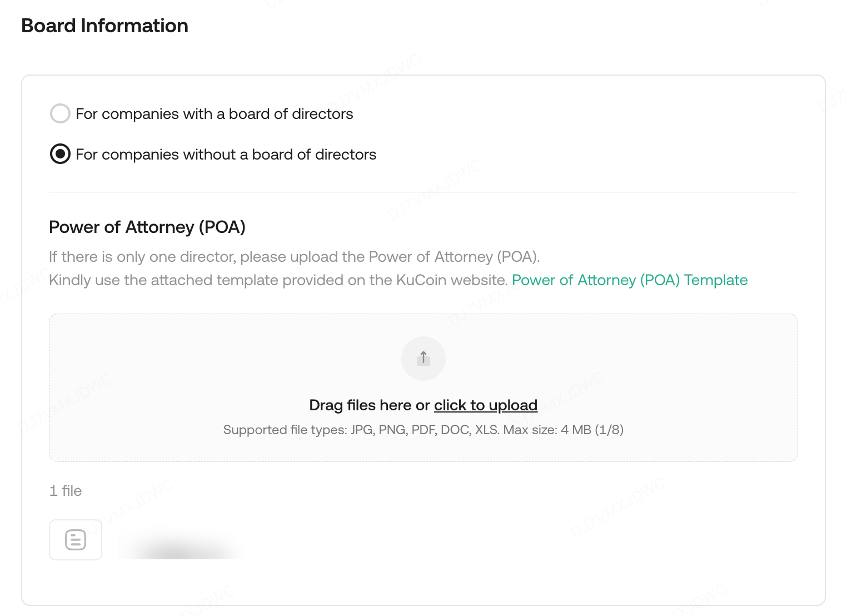
Task: Click the 'Kindly use the attached template' sentence
Action: [278, 280]
